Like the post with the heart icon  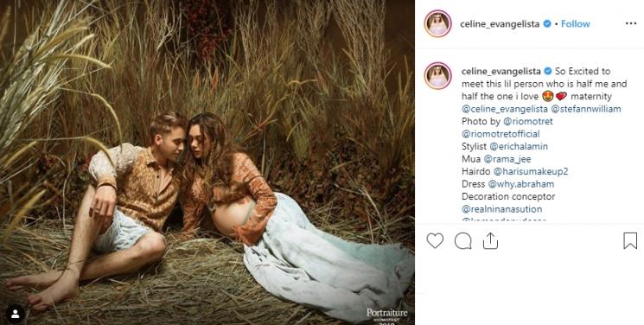pos(435,241)
